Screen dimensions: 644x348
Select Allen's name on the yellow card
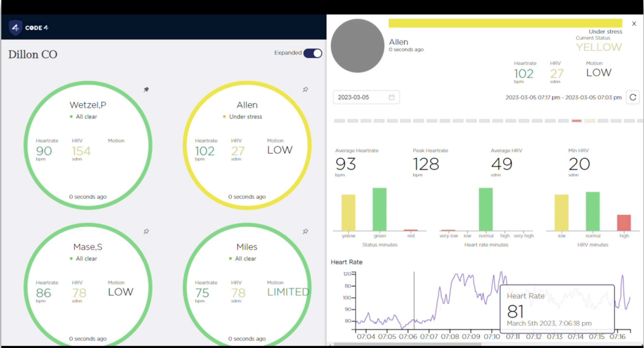pos(247,105)
